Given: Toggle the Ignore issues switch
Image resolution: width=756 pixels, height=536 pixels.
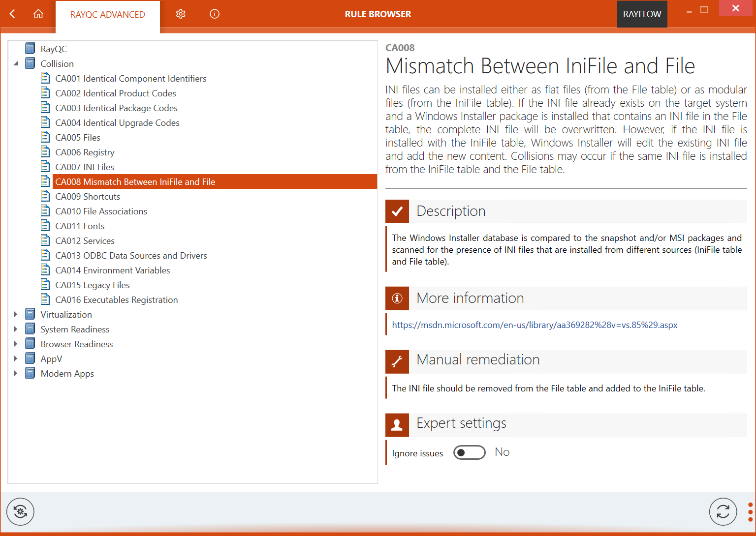Looking at the screenshot, I should coord(469,452).
